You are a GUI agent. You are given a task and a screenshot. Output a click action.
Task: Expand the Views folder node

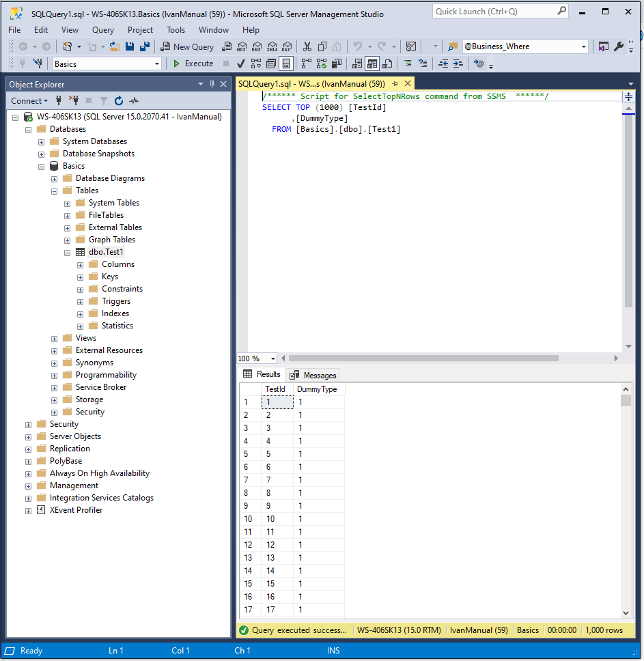tap(55, 339)
